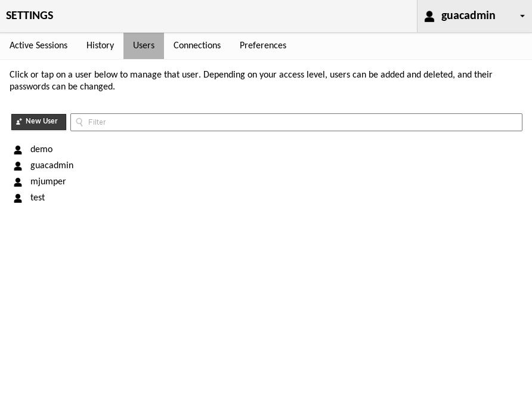Open the Preferences tab
Screen dimensions: 532x414
[x=263, y=46]
